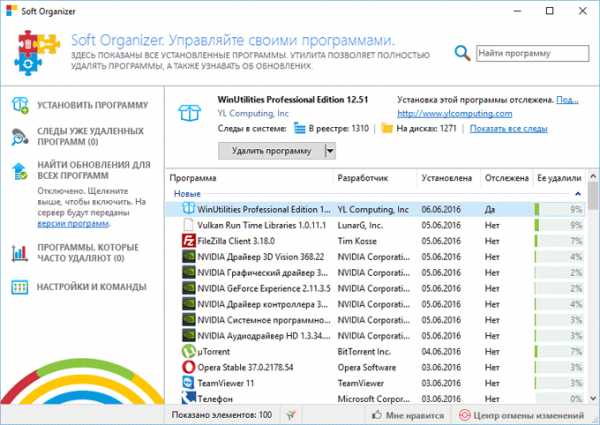Screen dimensions: 600x425
Task: Click the scrollbar up arrow
Action: (593, 176)
